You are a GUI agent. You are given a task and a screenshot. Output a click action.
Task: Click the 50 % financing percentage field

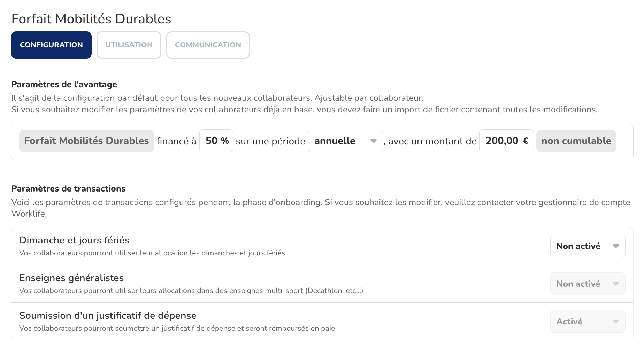point(216,141)
